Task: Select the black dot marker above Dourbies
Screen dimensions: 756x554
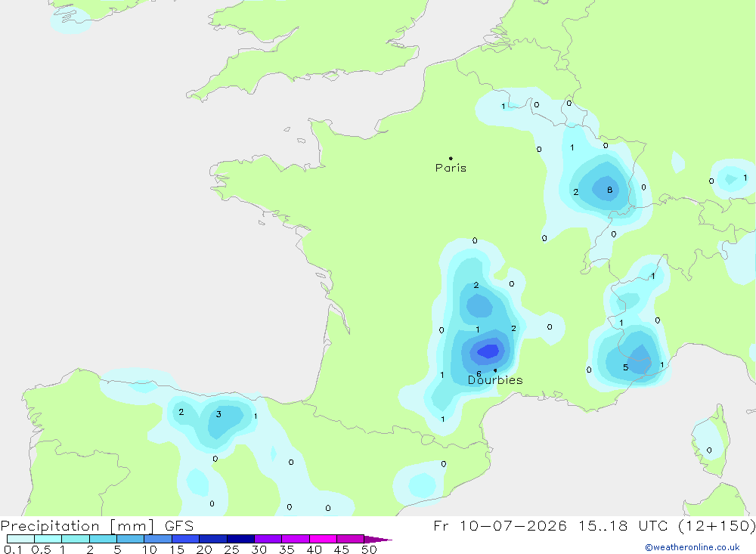Action: point(495,370)
